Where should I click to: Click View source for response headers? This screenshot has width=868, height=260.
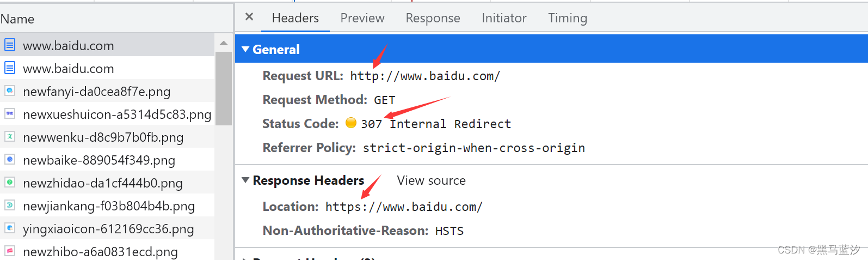[431, 180]
